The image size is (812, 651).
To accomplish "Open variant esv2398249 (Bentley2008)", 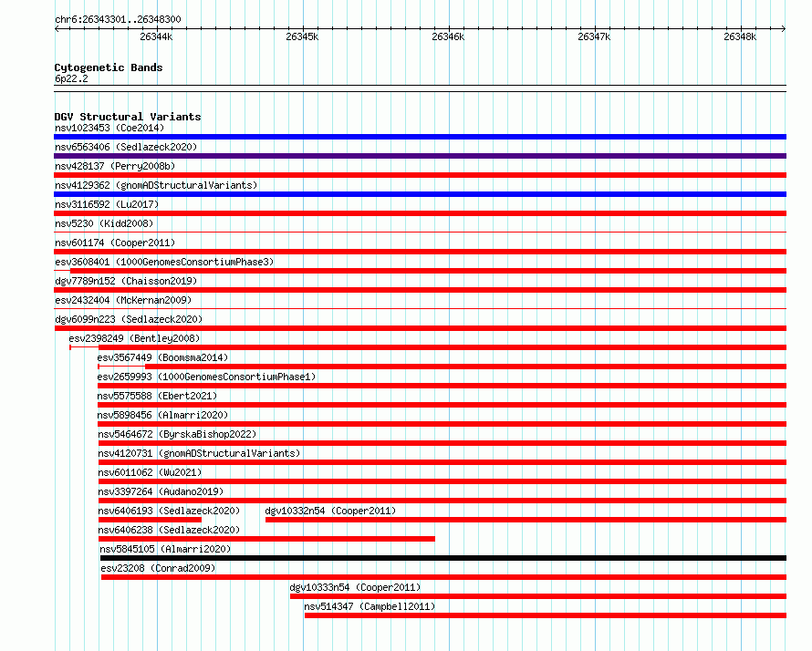I will coord(134,338).
